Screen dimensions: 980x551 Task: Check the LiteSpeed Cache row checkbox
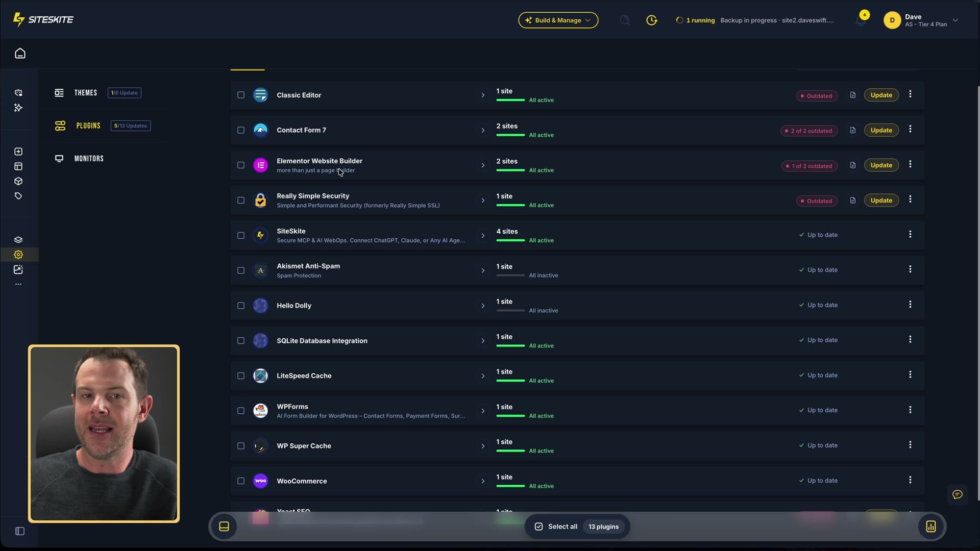241,376
